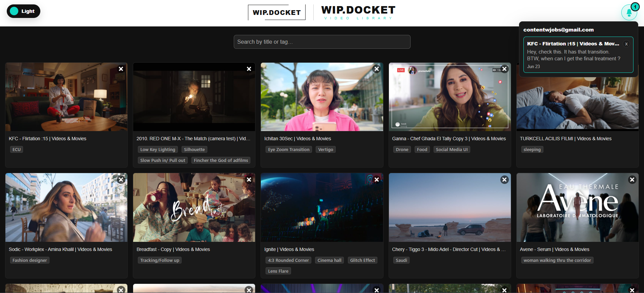Select the sleeping tag
Screen dimensions: 644x293
pos(532,149)
